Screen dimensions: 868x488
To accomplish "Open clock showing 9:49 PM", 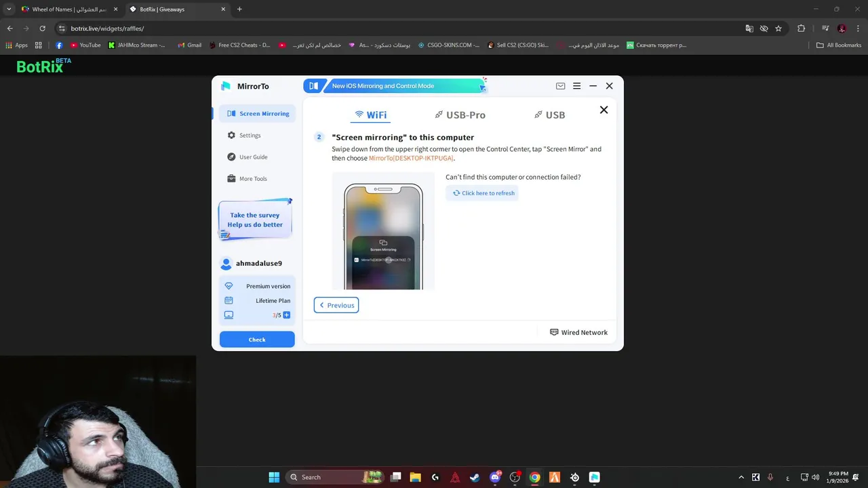I will pos(837,477).
